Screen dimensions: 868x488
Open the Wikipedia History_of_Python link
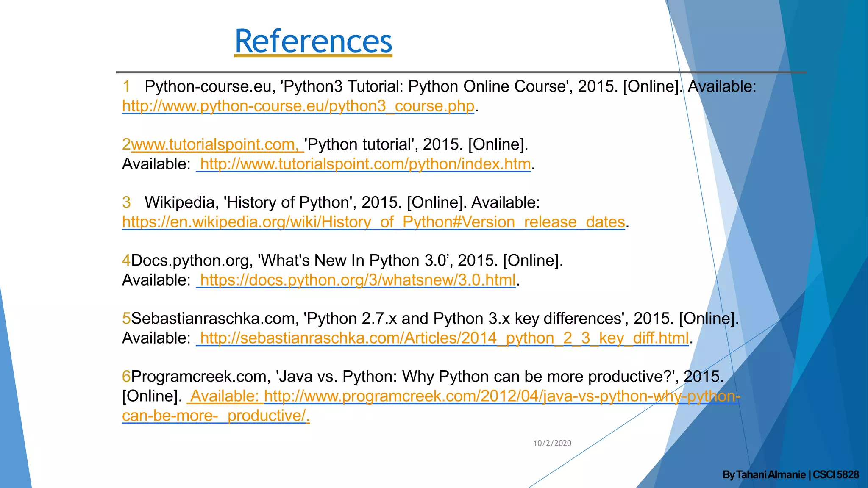coord(373,222)
